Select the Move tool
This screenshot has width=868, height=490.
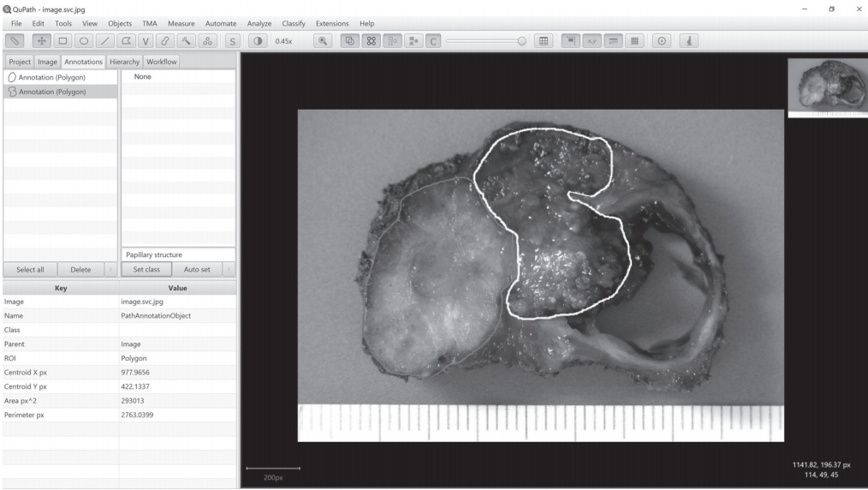click(x=40, y=41)
